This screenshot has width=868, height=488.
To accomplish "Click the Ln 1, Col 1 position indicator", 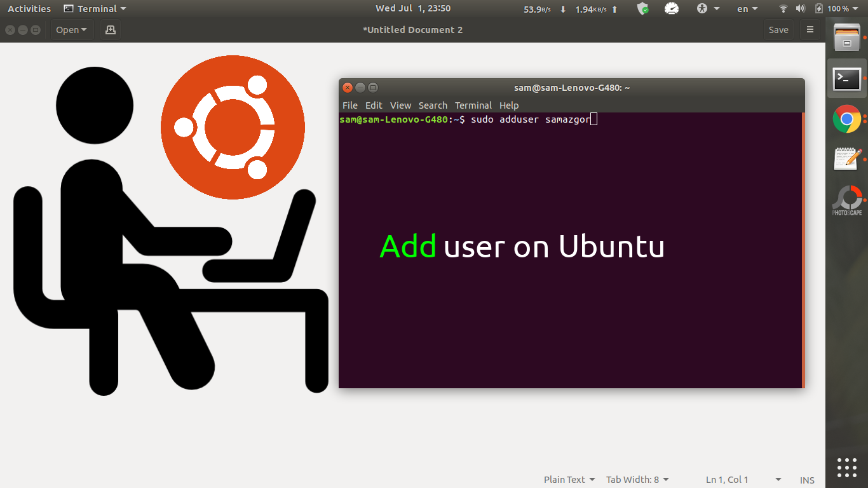I will tap(726, 479).
